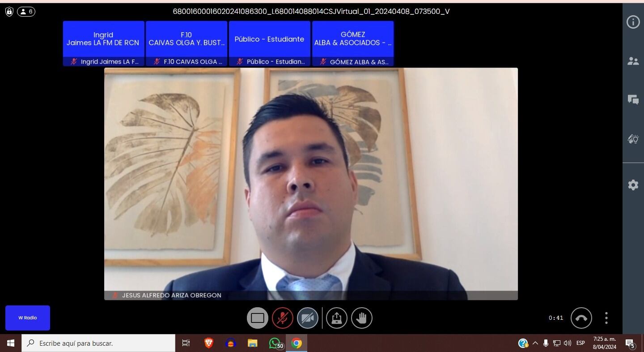Open the meeting information icon
The width and height of the screenshot is (644, 352).
tap(633, 22)
